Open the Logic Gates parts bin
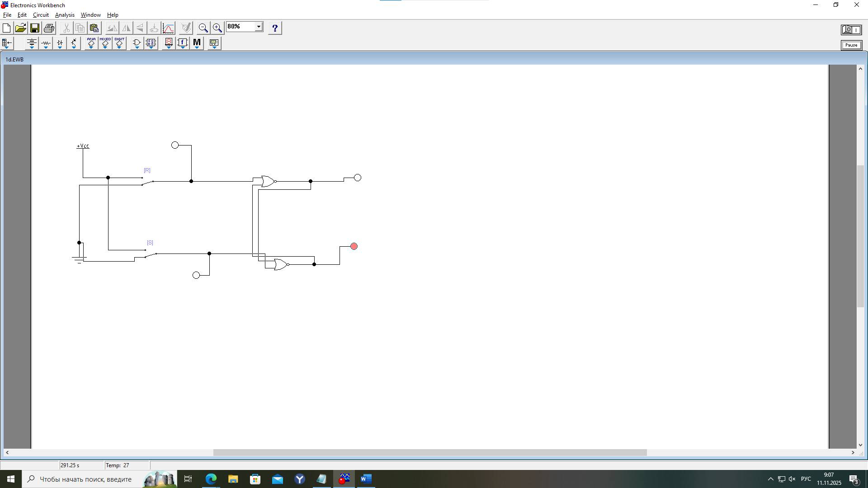The width and height of the screenshot is (868, 488). (x=137, y=43)
